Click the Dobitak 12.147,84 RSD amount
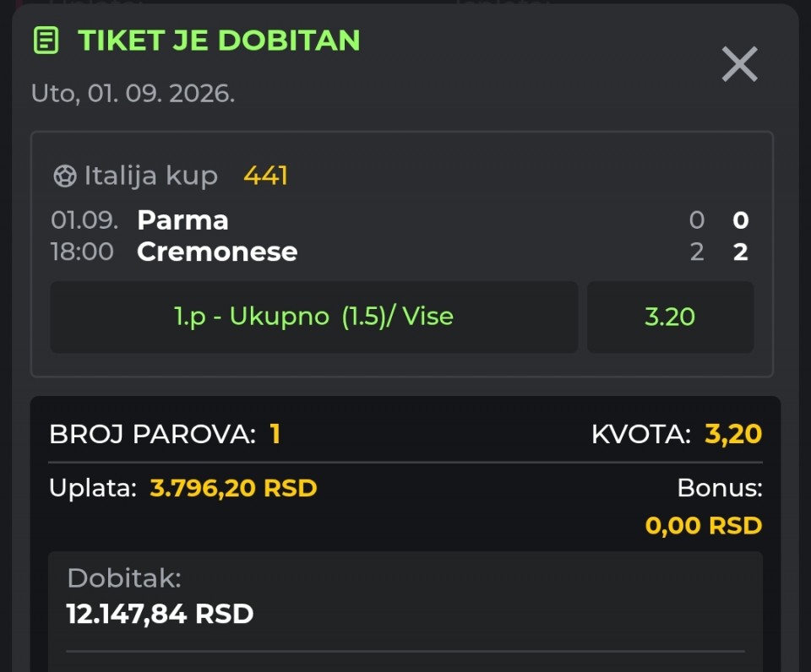 tap(160, 614)
